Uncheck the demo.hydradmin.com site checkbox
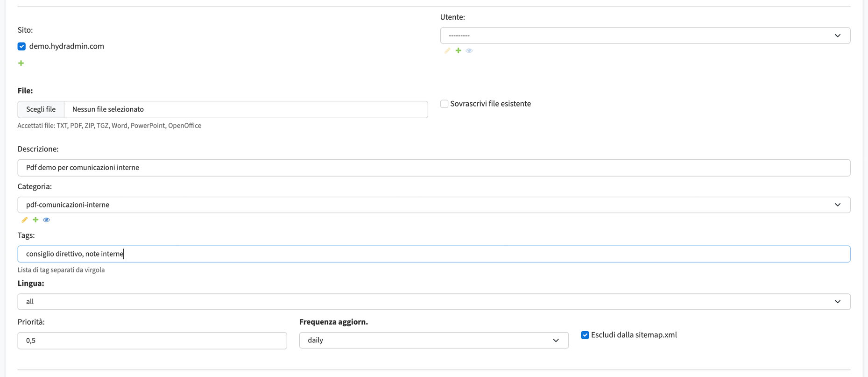 21,46
